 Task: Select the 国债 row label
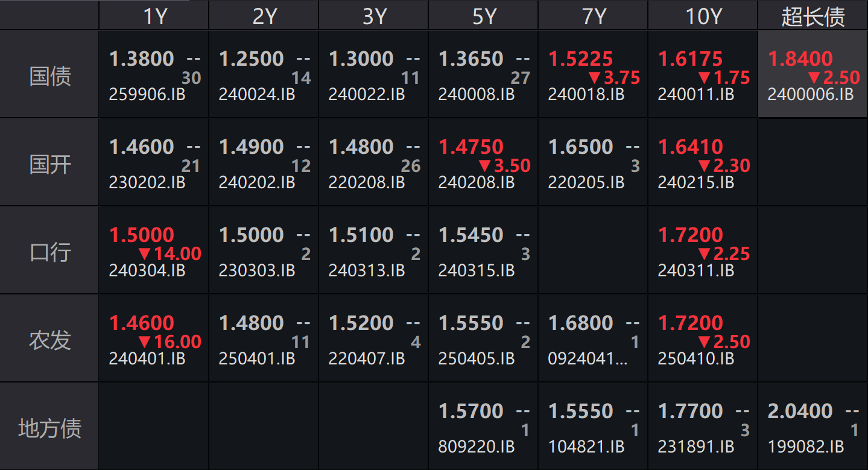[50, 76]
